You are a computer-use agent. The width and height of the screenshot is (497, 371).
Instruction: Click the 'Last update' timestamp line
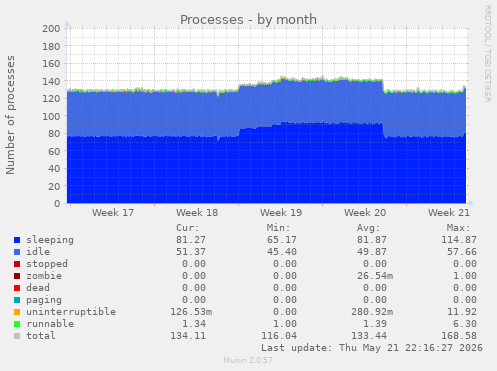pyautogui.click(x=372, y=348)
